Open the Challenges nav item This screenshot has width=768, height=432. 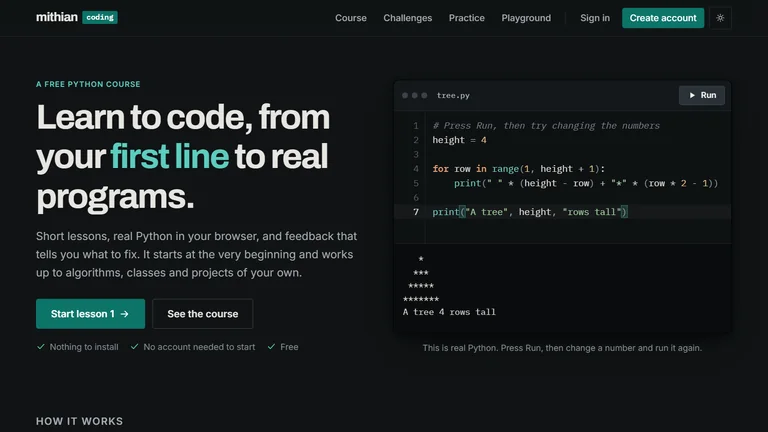408,18
